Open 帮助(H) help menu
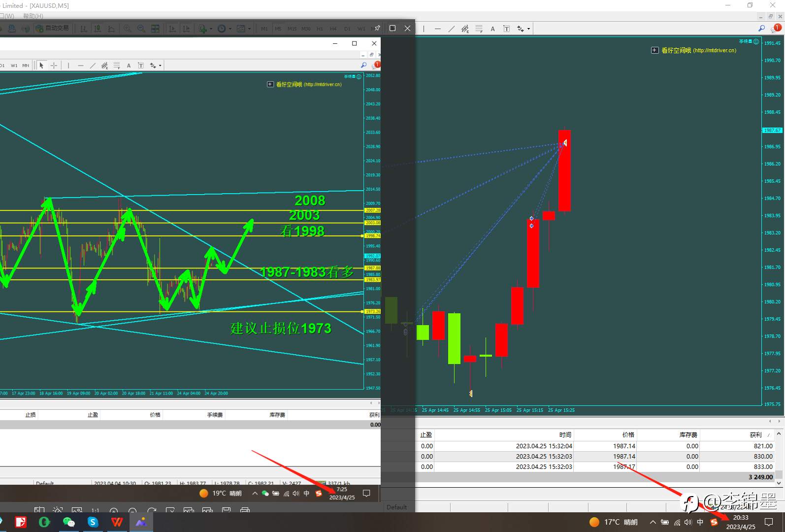 point(33,16)
